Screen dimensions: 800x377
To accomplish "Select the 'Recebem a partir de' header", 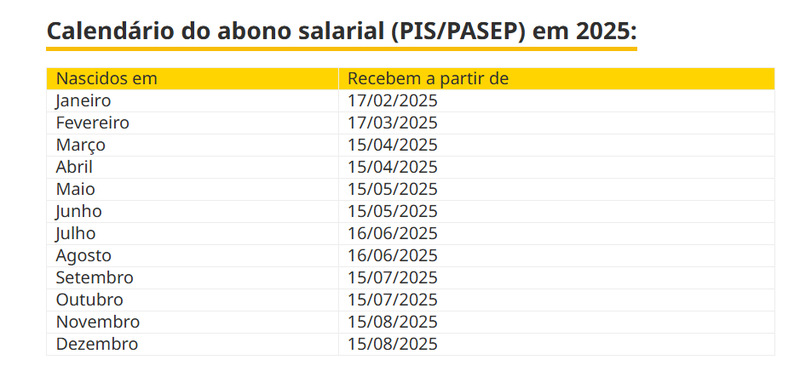I will 556,79.
